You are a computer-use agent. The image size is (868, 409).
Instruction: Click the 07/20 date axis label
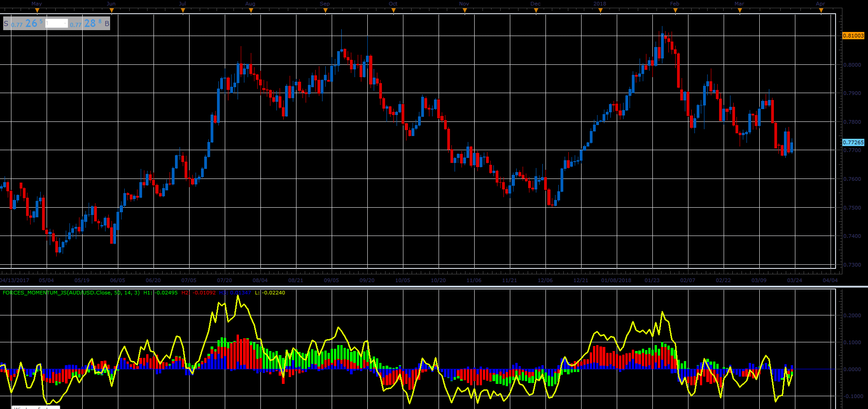point(224,280)
